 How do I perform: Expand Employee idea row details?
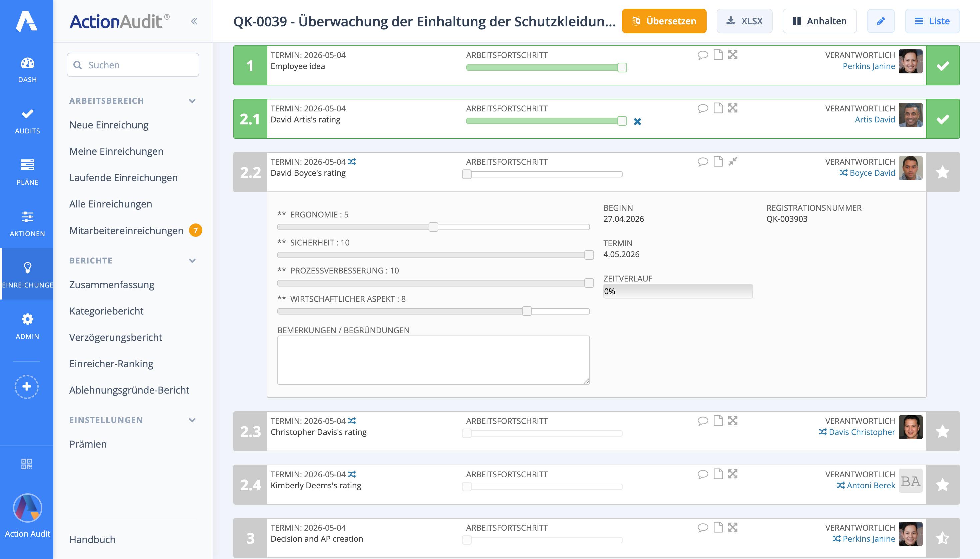coord(733,54)
